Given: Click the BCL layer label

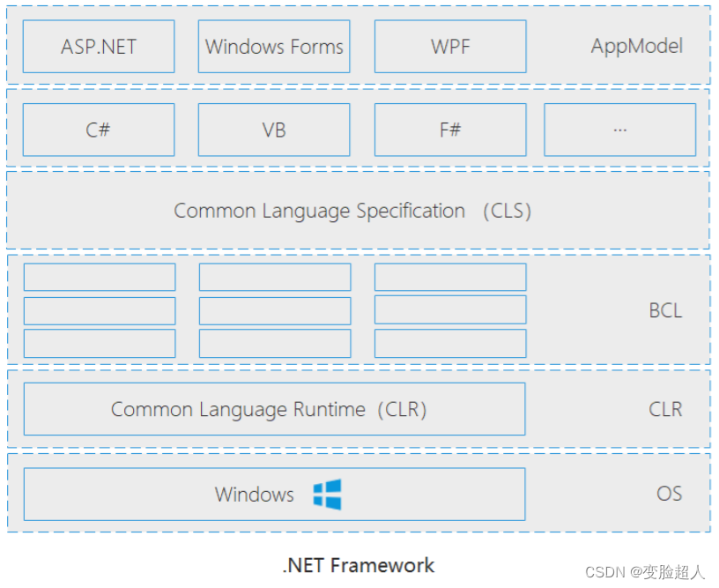Looking at the screenshot, I should [665, 310].
